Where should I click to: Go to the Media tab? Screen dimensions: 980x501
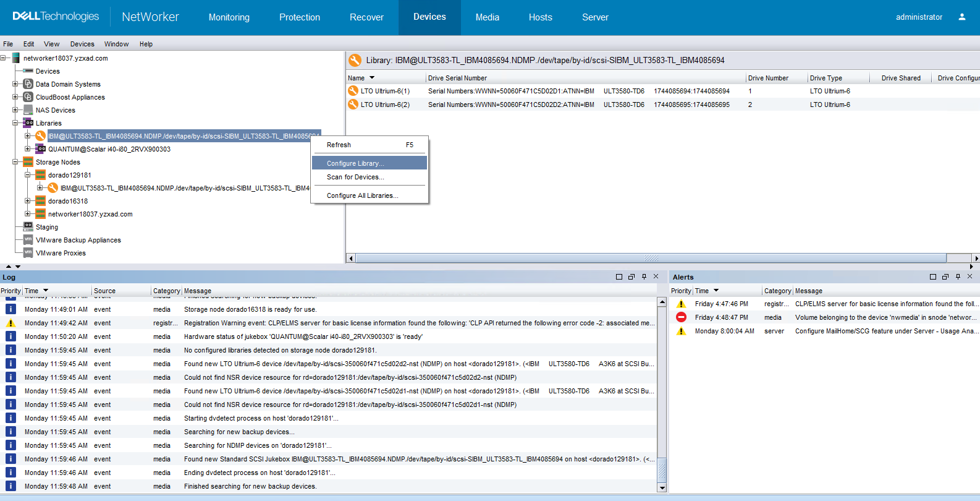pyautogui.click(x=488, y=17)
